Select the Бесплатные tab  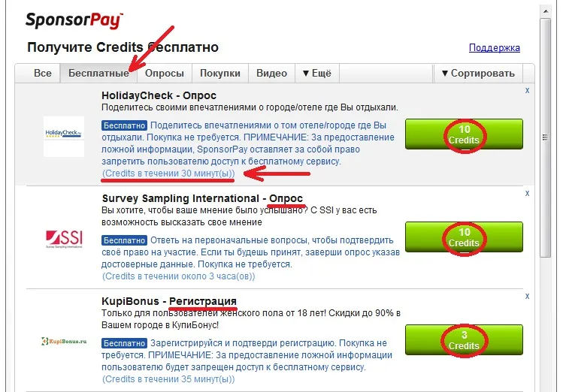click(98, 73)
